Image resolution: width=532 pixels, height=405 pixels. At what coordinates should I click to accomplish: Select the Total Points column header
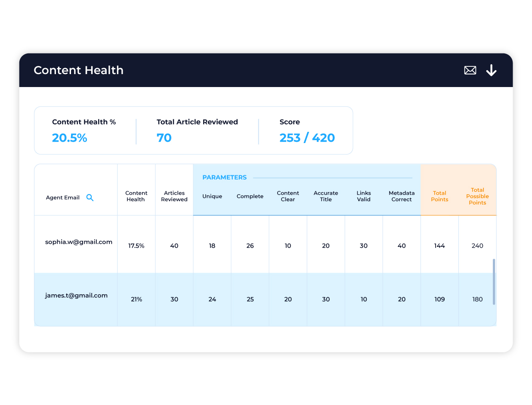click(x=439, y=196)
